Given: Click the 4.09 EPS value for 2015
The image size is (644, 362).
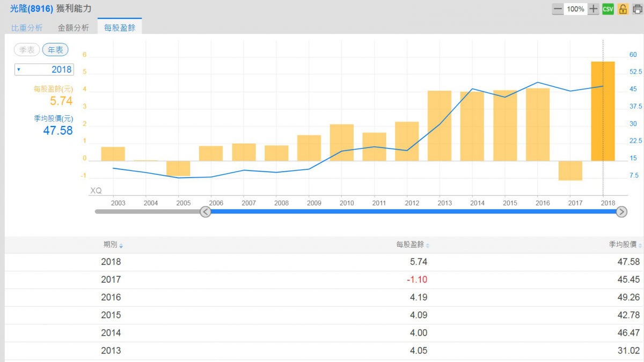Looking at the screenshot, I should tap(419, 315).
